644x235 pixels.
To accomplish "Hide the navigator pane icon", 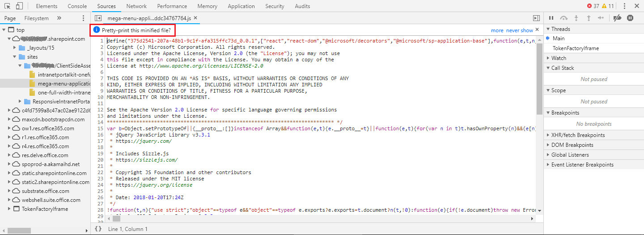I will (x=98, y=18).
